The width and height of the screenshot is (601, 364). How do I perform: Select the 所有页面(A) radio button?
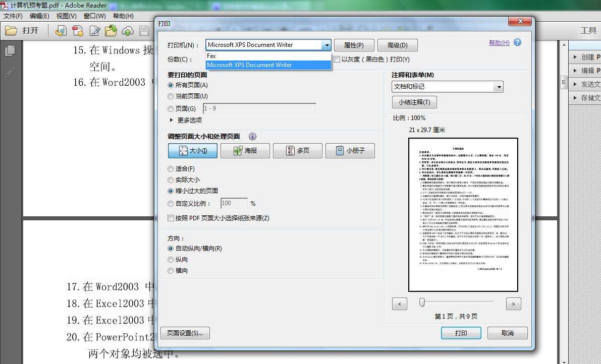[171, 85]
